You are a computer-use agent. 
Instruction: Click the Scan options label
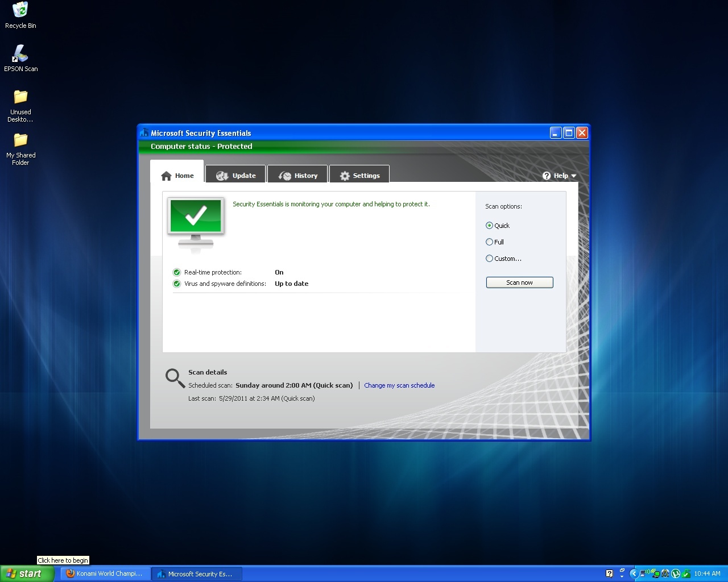[x=503, y=206]
